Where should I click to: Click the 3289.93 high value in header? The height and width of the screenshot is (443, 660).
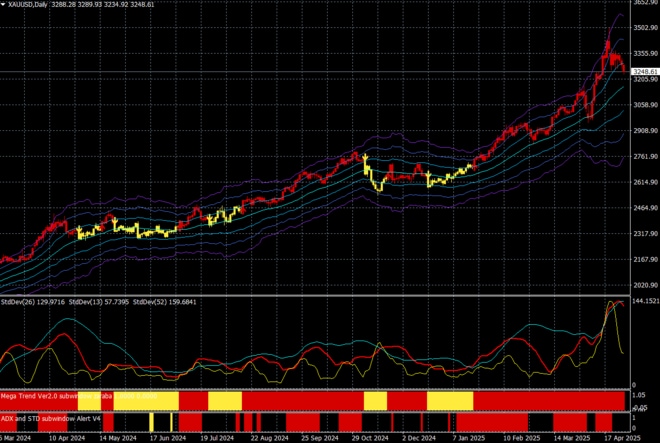(x=90, y=5)
